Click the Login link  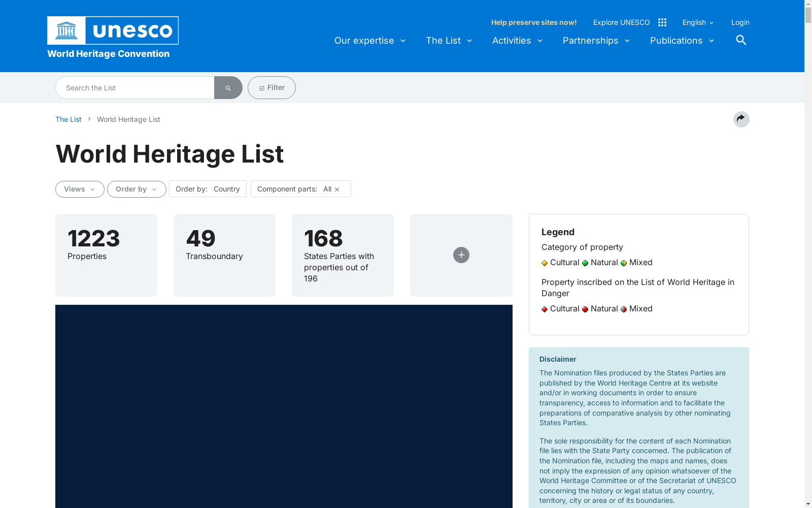point(740,22)
